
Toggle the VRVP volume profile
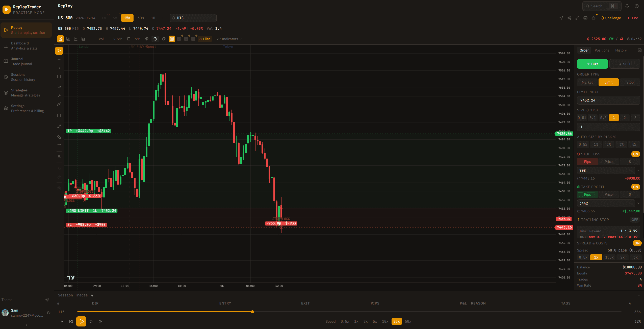[x=115, y=39]
